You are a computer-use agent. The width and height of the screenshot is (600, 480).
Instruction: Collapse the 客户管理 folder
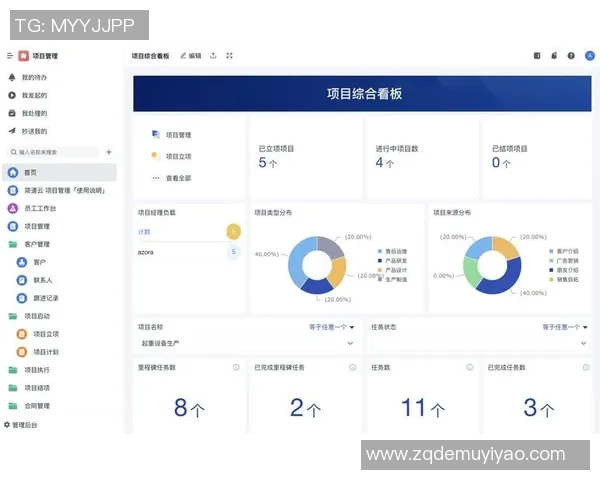point(29,244)
